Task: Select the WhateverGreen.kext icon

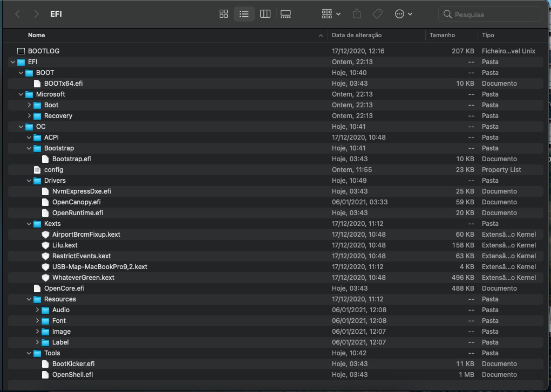Action: (45, 278)
